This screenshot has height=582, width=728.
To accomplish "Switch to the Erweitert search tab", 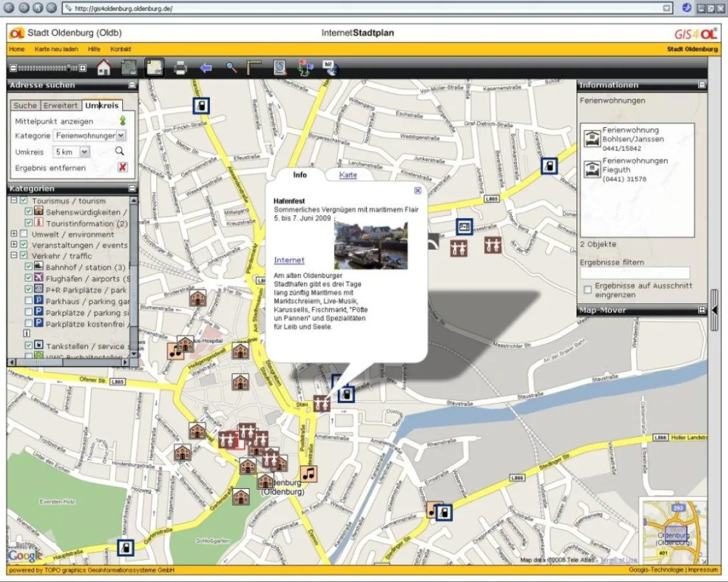I will 61,105.
